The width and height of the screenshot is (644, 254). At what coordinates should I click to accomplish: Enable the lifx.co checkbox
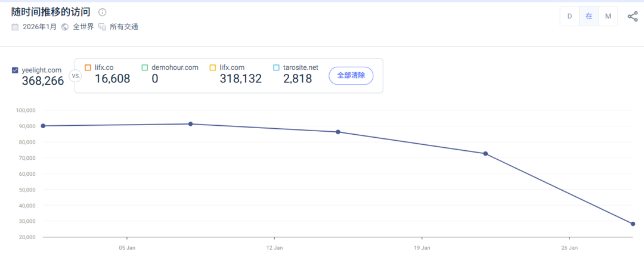pos(88,67)
